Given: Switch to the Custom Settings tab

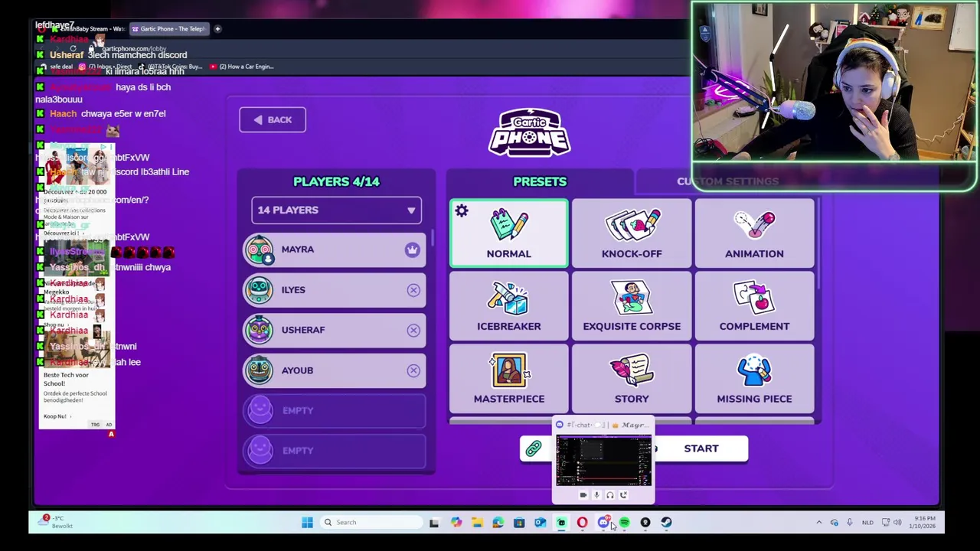Looking at the screenshot, I should [727, 181].
